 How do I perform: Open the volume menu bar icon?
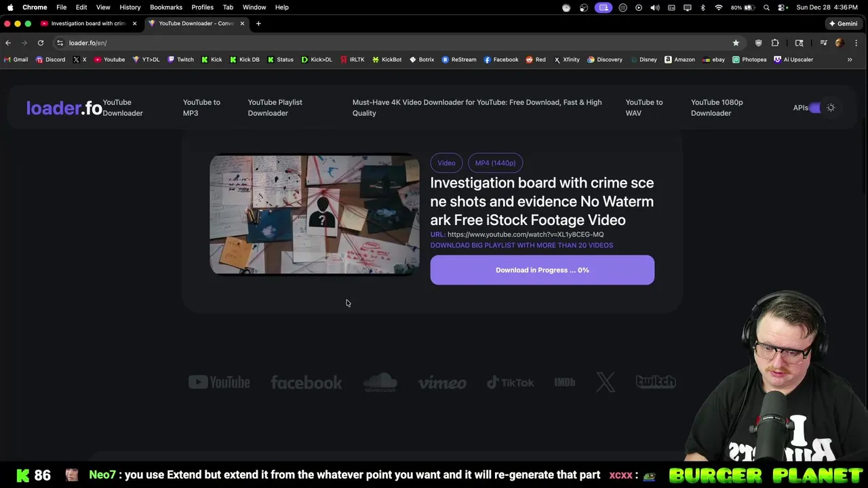[654, 7]
